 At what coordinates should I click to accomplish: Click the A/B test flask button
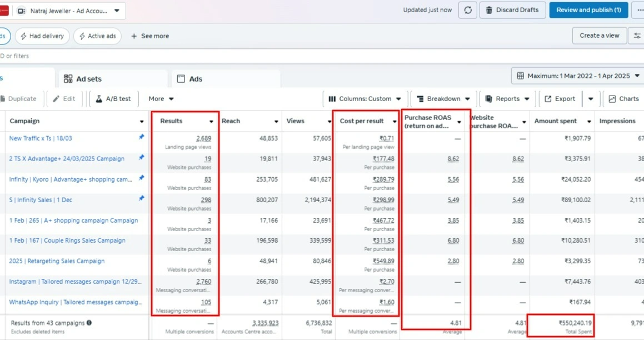click(x=113, y=99)
